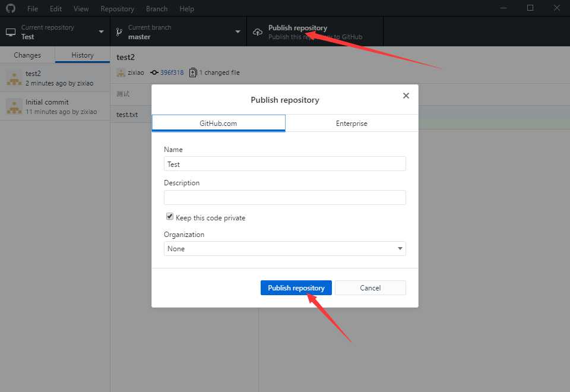Screen dimensions: 570x392
Task: Click the test2 commit title heading
Action: coord(125,57)
